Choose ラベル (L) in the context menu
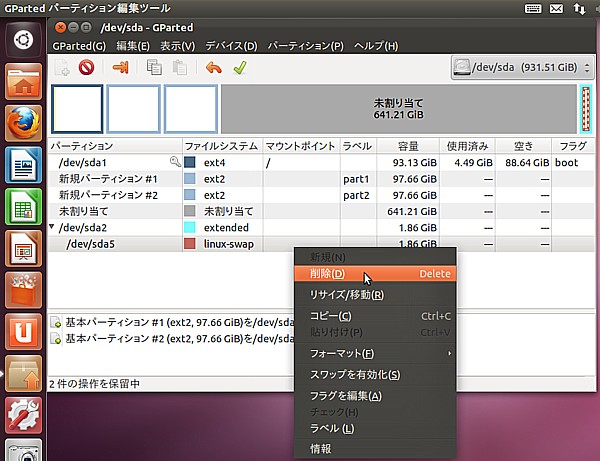 tap(375, 428)
